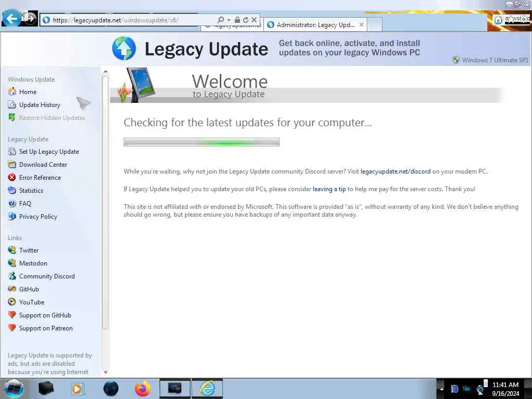The image size is (532, 399).
Task: Click the Home house icon in sidebar
Action: (x=12, y=91)
